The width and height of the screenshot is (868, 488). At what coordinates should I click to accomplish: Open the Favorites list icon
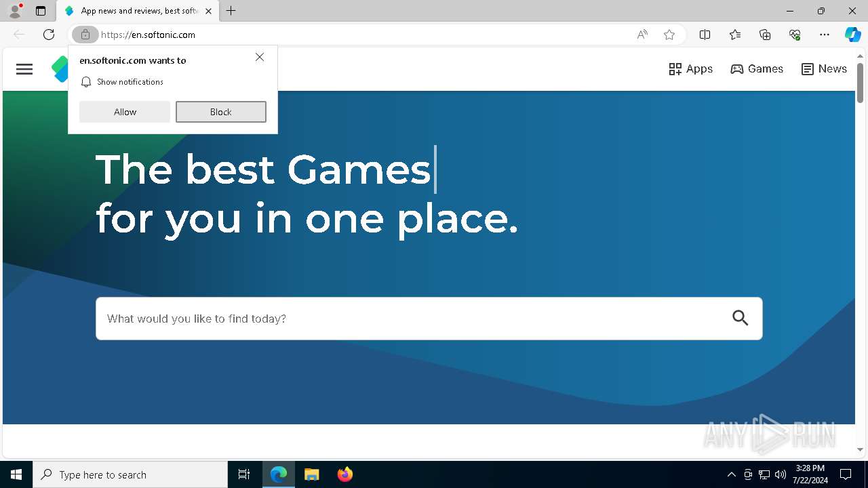tap(735, 35)
